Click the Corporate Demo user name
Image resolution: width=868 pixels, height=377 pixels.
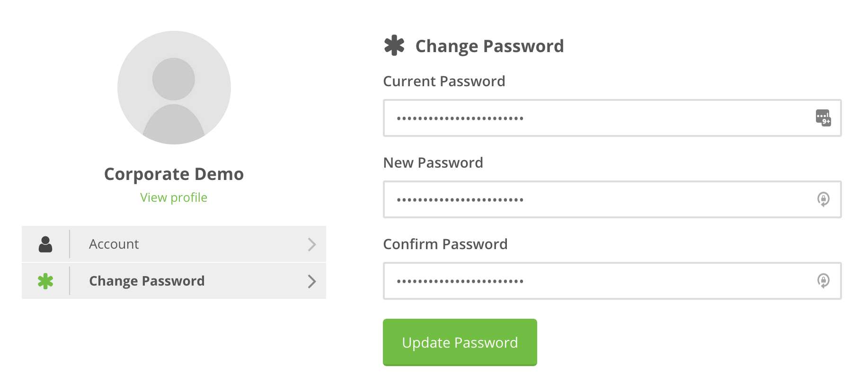point(174,174)
